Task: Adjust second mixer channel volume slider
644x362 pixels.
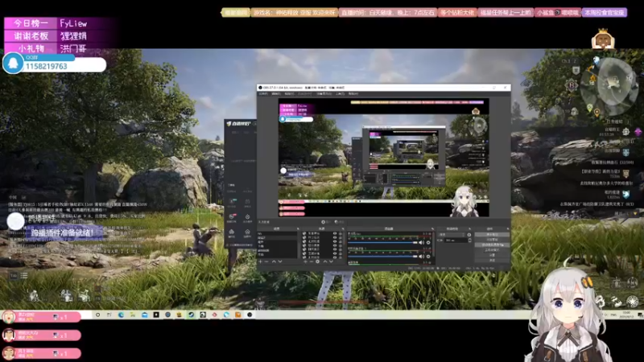Action: click(383, 257)
